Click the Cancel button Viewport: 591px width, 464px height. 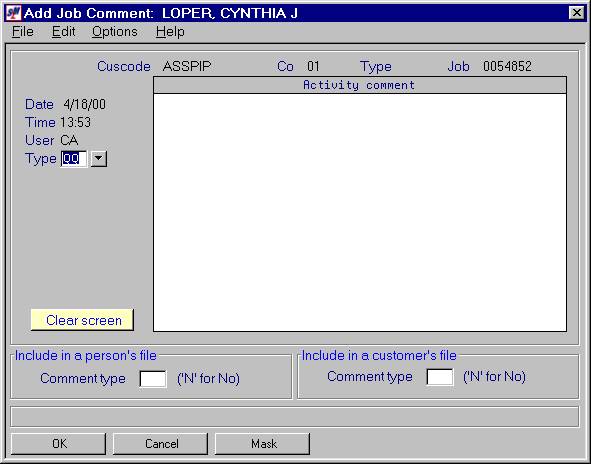click(161, 444)
